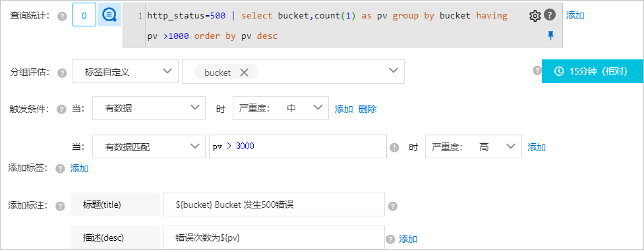Viewport: 644px width, 250px height.
Task: Open the 有数据 trigger condition dropdown
Action: 149,108
